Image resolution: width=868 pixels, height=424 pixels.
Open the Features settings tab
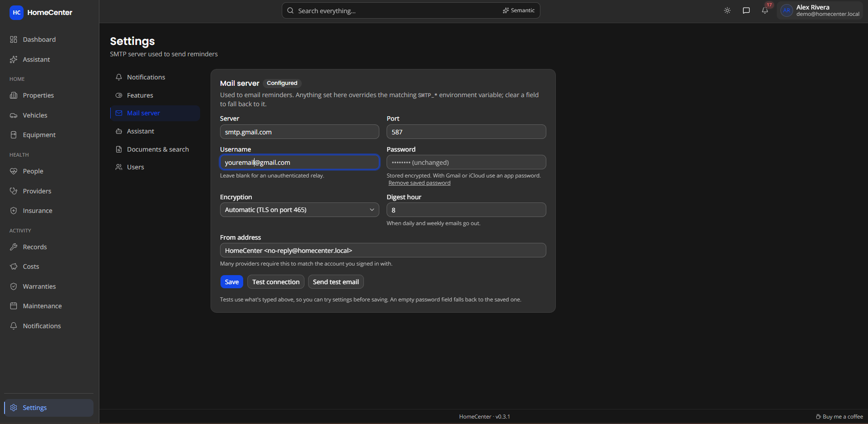155,95
